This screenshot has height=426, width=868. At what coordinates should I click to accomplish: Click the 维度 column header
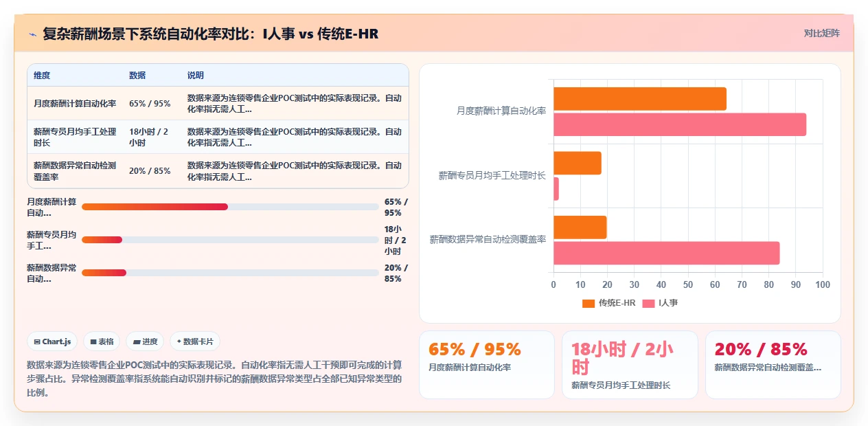pos(42,76)
